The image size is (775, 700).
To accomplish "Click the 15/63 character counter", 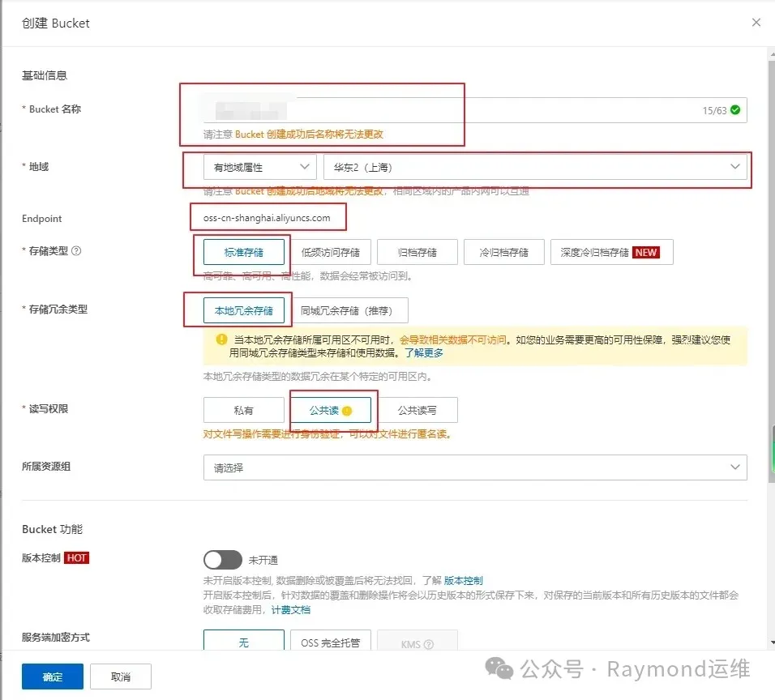I will point(714,110).
